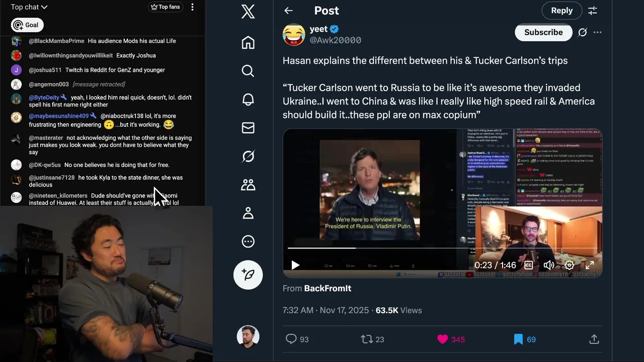The height and width of the screenshot is (362, 644).
Task: Expand the Top chat dropdown
Action: 29,7
